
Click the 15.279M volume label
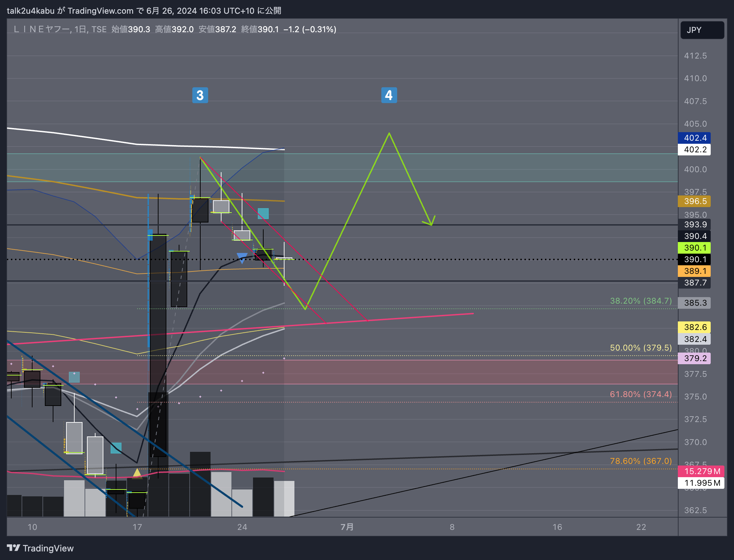[x=701, y=471]
